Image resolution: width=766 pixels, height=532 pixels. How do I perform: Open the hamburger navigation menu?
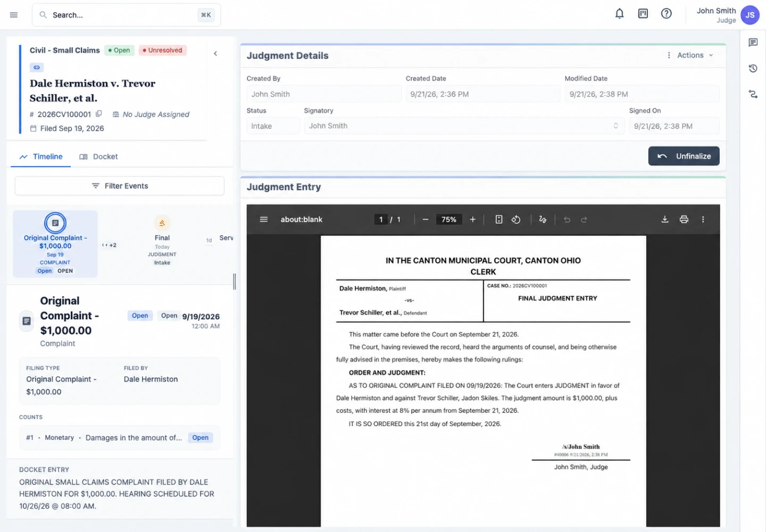14,15
